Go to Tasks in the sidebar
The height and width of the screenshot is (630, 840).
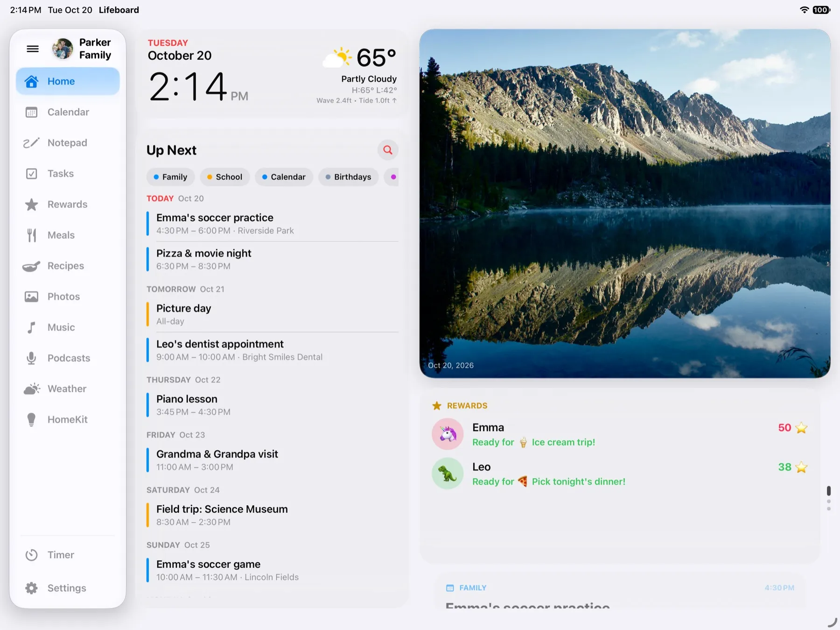click(68, 174)
